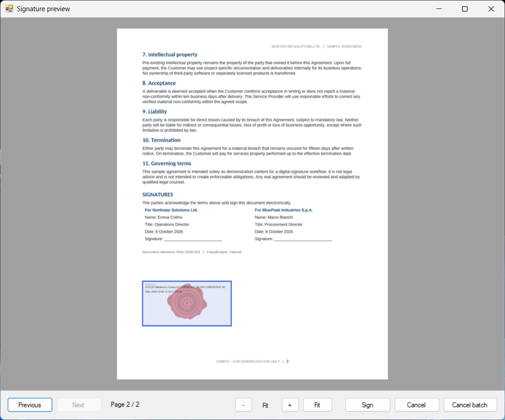Click the 'Page 2 / 2' indicator
Screen dimensions: 505x420
click(x=125, y=404)
